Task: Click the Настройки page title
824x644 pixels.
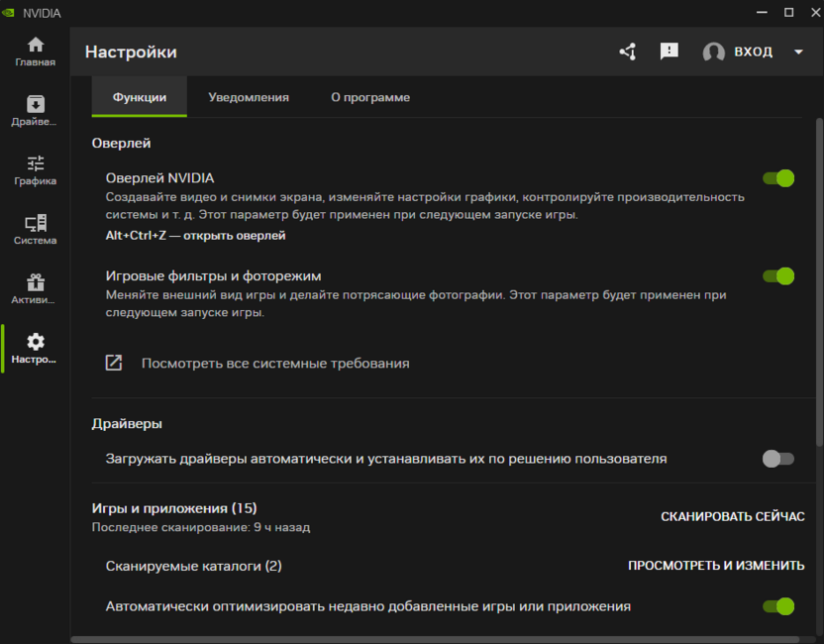Action: [131, 53]
